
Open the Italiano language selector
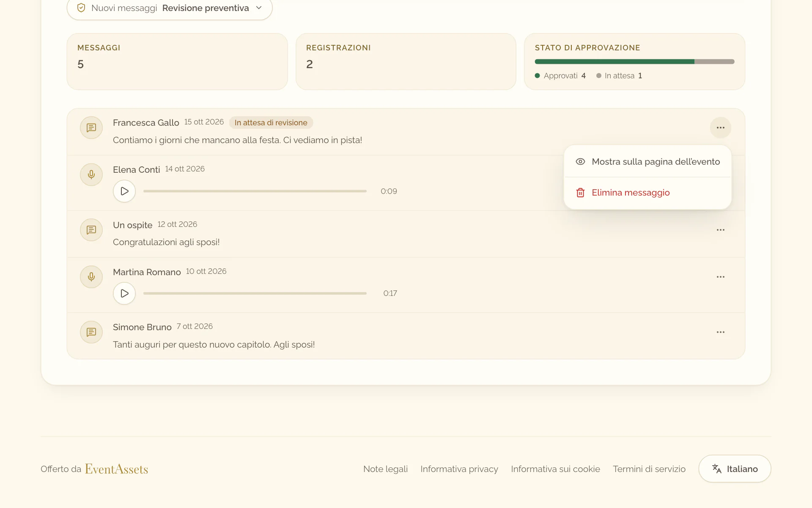point(735,469)
